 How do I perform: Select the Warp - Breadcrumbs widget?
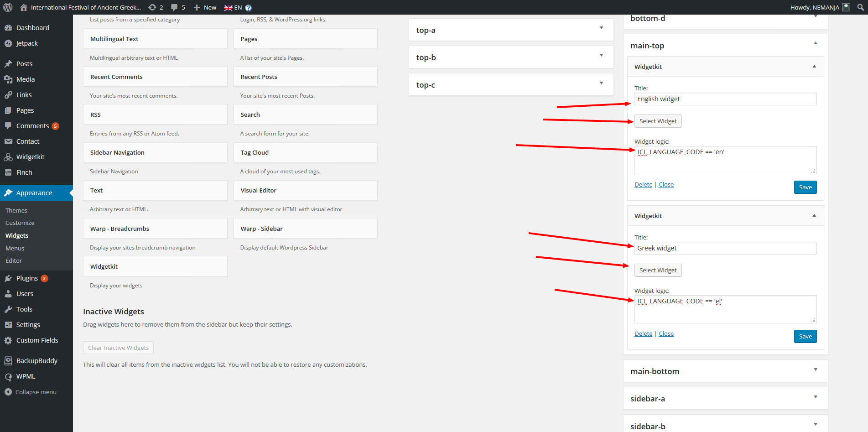click(155, 229)
